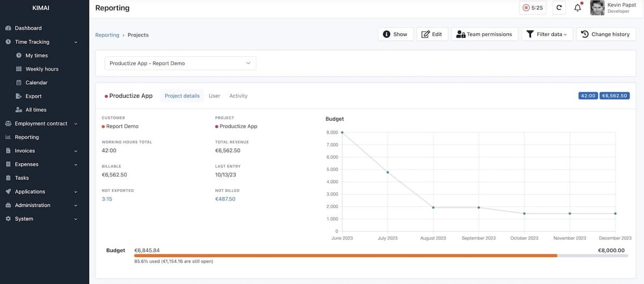
Task: Click the orange budget progress bar
Action: click(346, 256)
